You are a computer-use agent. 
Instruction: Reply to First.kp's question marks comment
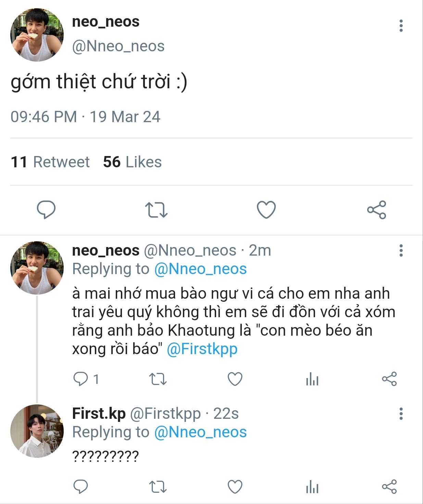[81, 487]
